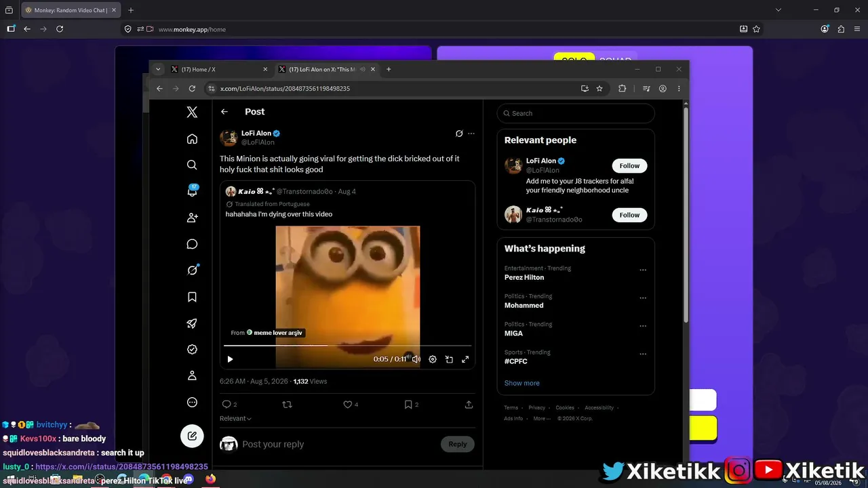Reload the monkey.app page

click(x=60, y=29)
